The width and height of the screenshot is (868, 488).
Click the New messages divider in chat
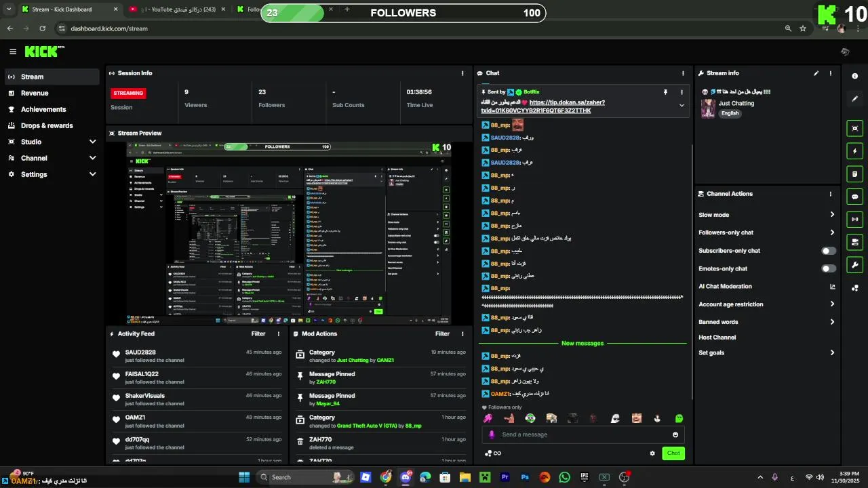pyautogui.click(x=583, y=343)
